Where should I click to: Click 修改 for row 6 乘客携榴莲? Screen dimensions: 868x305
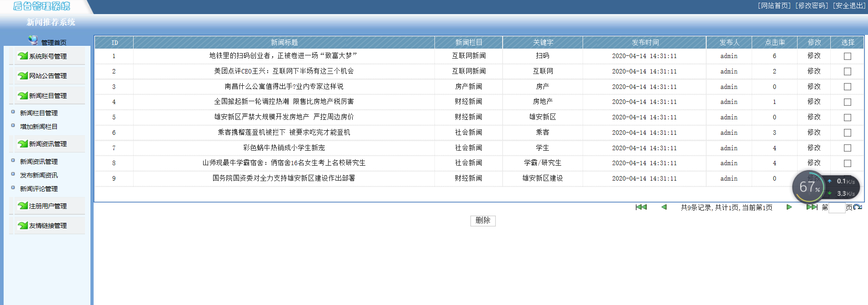[x=814, y=133]
